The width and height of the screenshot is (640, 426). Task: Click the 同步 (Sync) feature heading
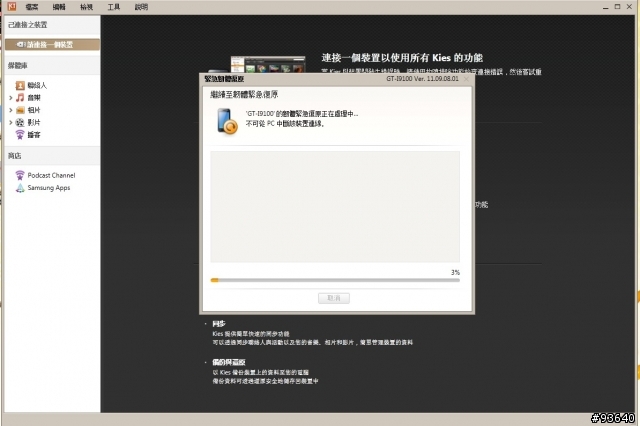(219, 324)
